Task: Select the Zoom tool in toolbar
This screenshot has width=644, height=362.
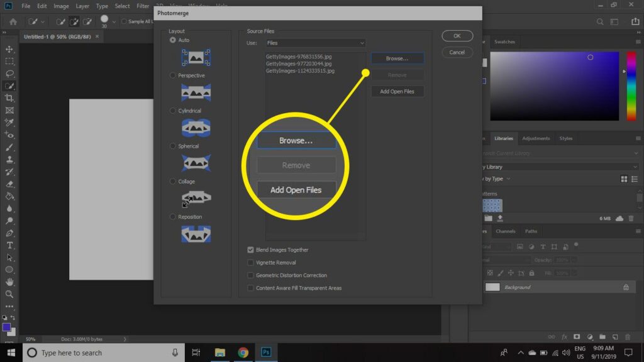Action: (x=9, y=294)
